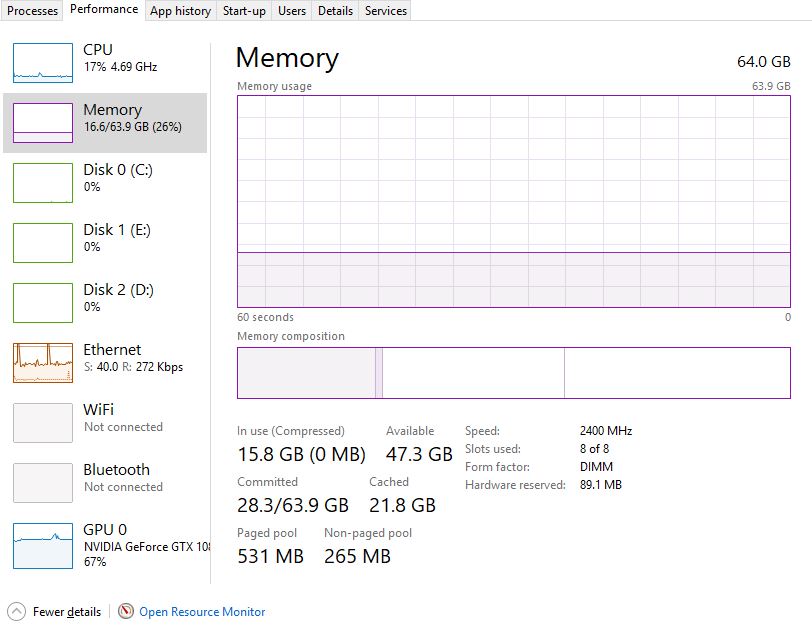Click the Resource Monitor icon
Screen dimensions: 812x633
point(125,612)
